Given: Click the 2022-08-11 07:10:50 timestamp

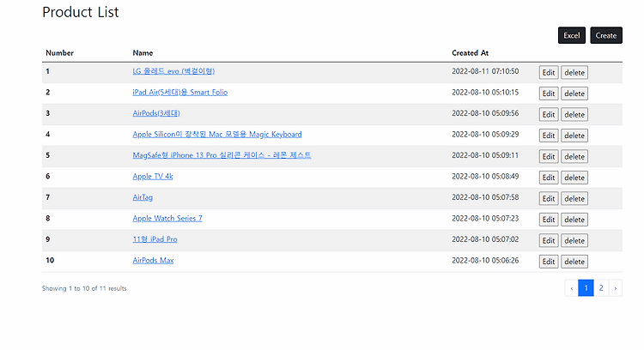Looking at the screenshot, I should [485, 71].
